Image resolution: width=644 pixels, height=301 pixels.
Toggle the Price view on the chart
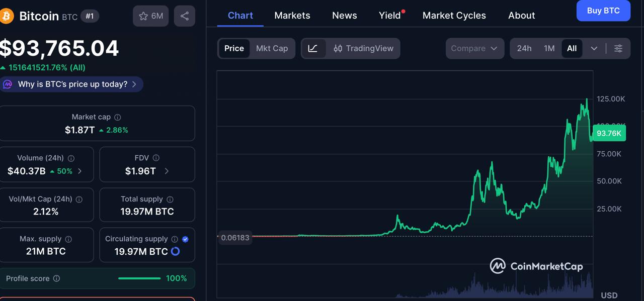coord(234,48)
